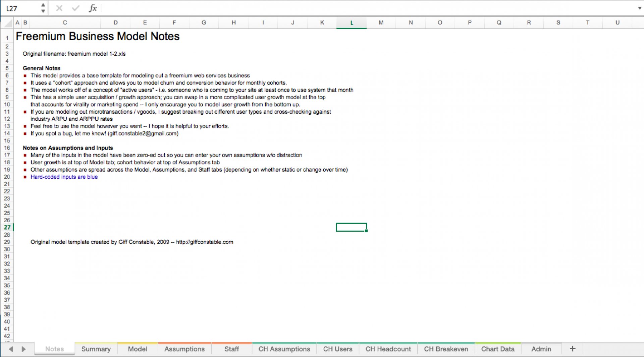Open the Model sheet tab
The height and width of the screenshot is (357, 644).
[x=138, y=349]
